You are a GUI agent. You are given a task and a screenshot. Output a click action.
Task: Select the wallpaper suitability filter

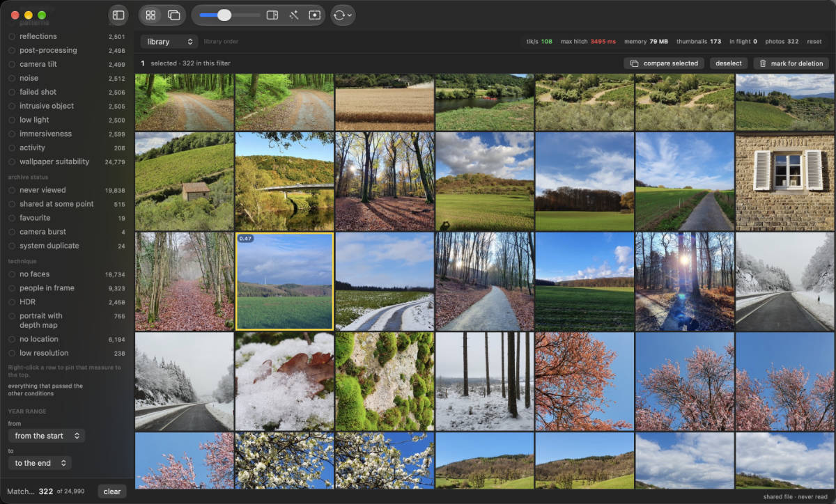(66, 162)
